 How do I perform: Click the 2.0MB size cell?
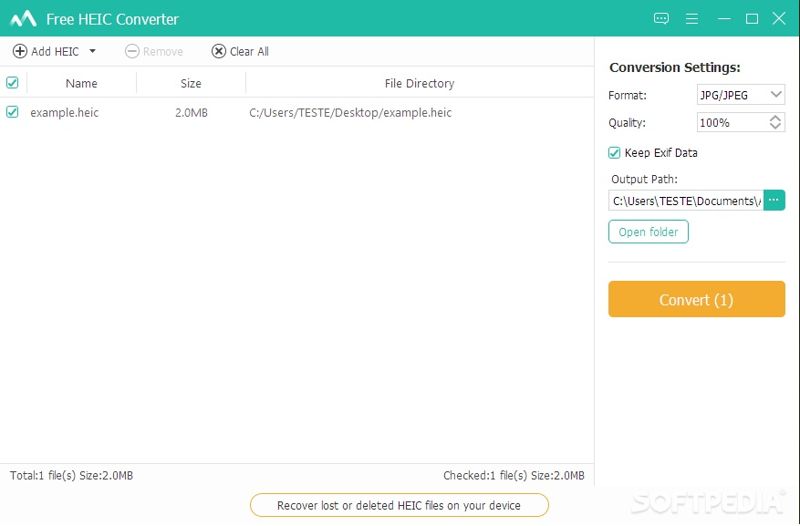(x=191, y=113)
